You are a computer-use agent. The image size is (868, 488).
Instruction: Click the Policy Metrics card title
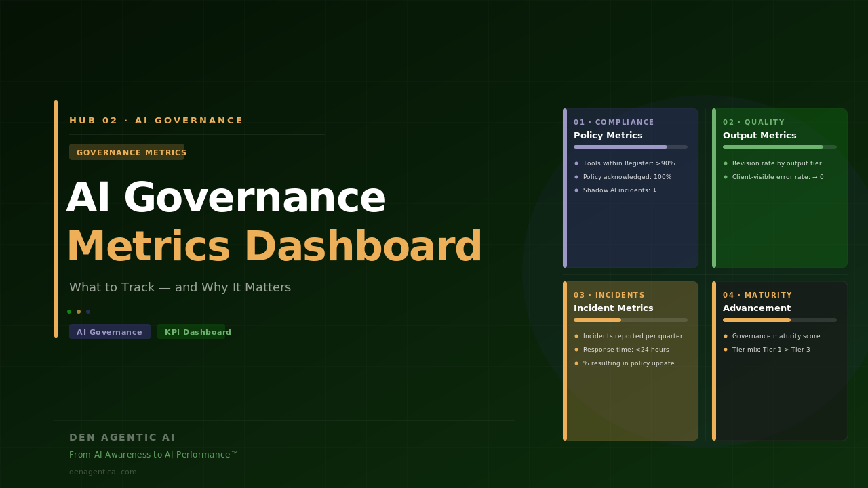608,136
